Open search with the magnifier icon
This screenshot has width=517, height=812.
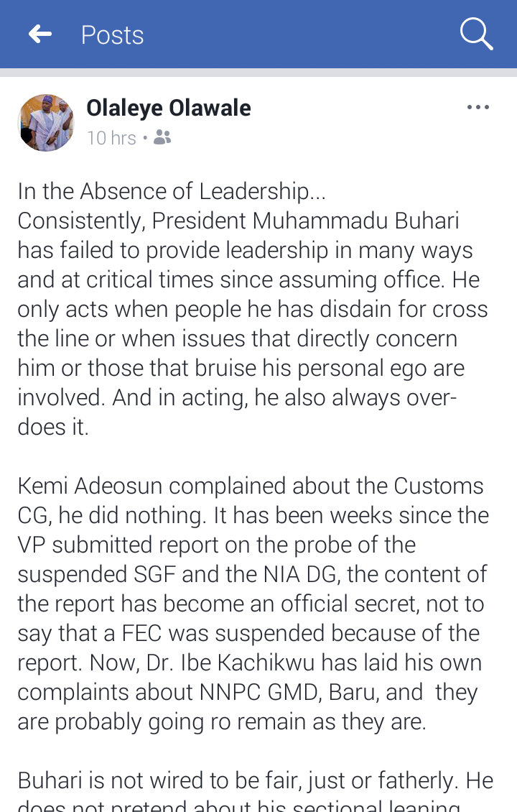[x=476, y=34]
